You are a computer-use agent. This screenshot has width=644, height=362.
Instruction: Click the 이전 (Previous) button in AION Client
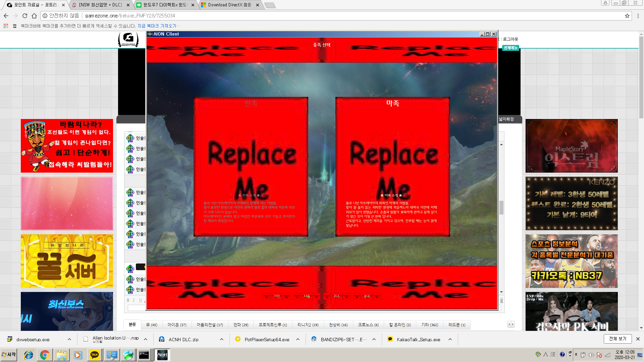click(x=277, y=296)
